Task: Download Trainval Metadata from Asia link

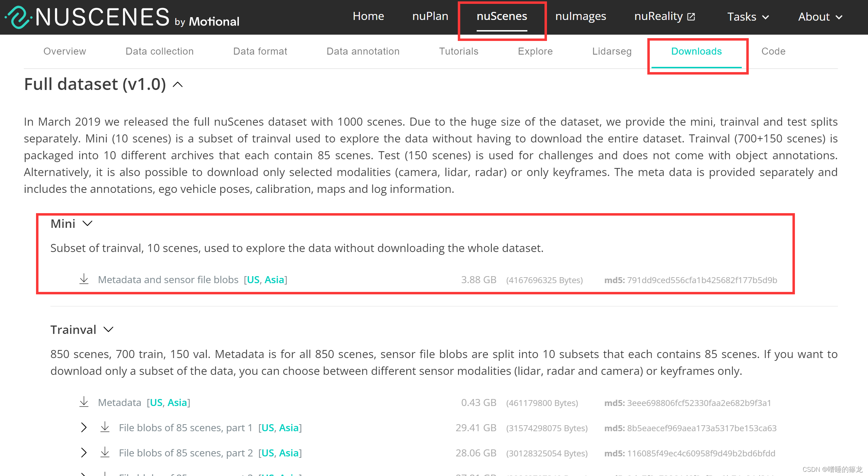Action: 177,402
